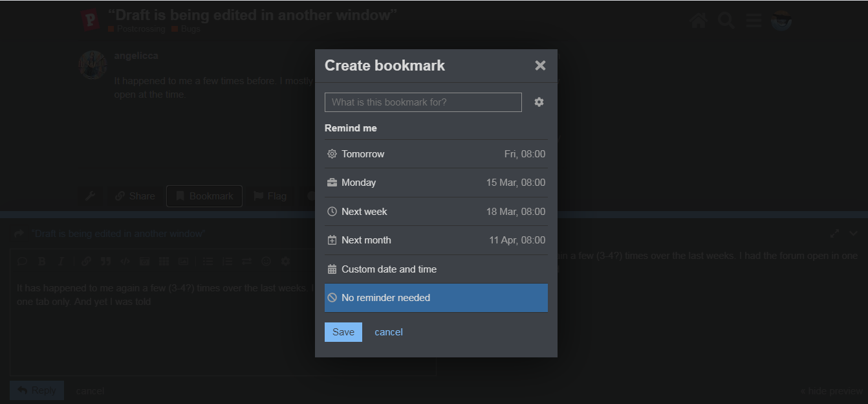Click the Postcrossing category tag
The width and height of the screenshot is (868, 404).
click(137, 29)
